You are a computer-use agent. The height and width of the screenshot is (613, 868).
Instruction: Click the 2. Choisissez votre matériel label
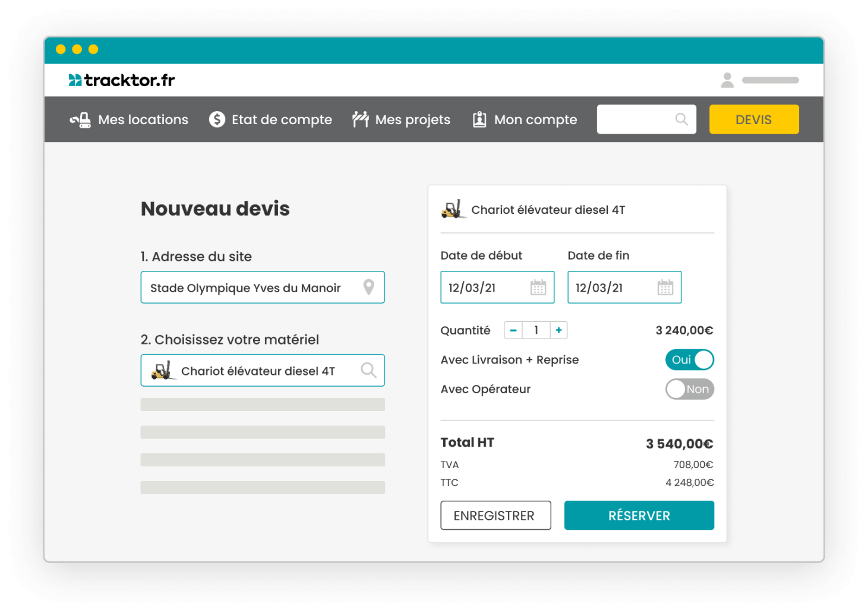230,340
